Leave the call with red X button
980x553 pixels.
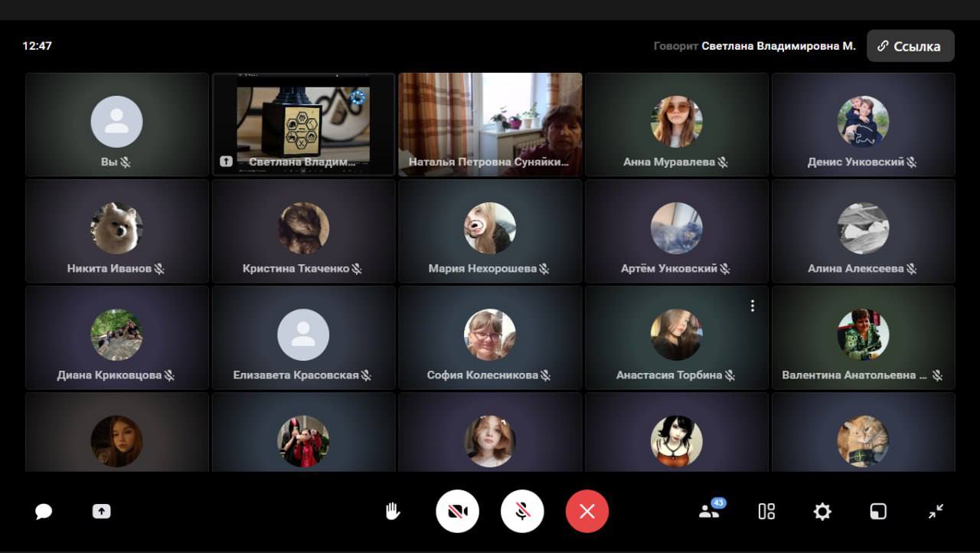(587, 511)
